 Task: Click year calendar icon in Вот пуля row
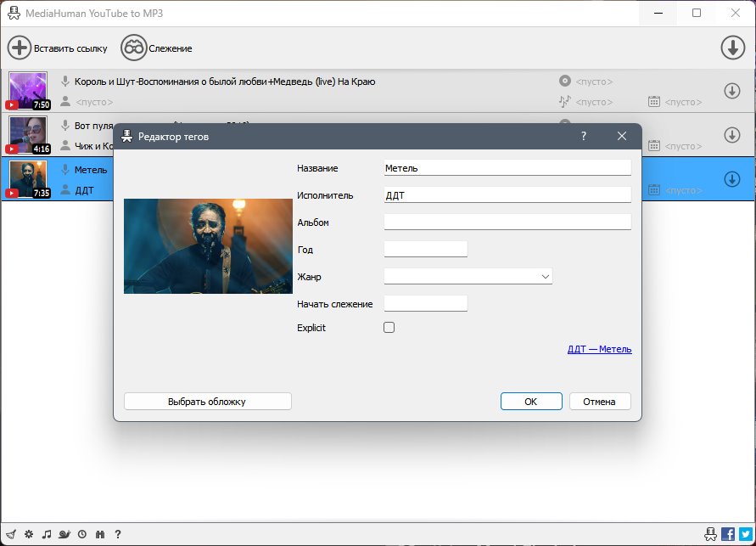(x=654, y=146)
